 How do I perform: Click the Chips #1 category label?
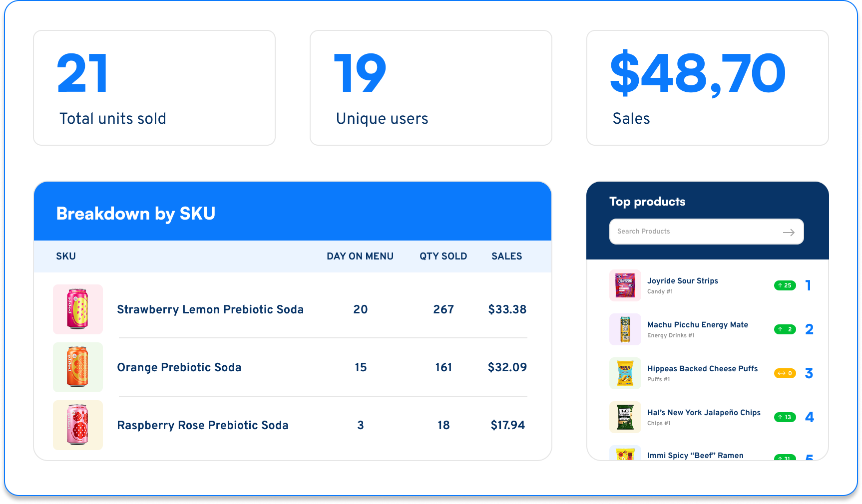(659, 423)
